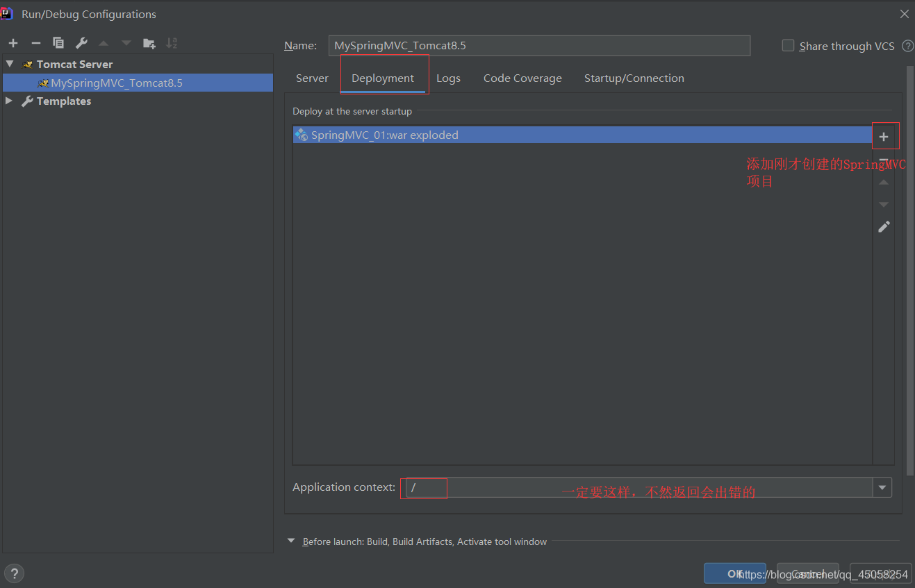The width and height of the screenshot is (915, 588).
Task: Open edit defaults wrench icon
Action: tap(81, 43)
